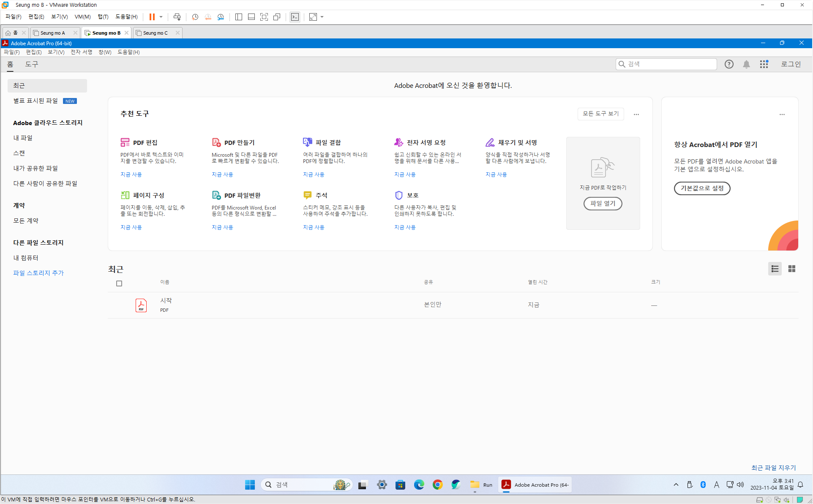Screen dimensions: 813x504
Task: Click the 전자 서명 요청 icon
Action: pyautogui.click(x=398, y=142)
